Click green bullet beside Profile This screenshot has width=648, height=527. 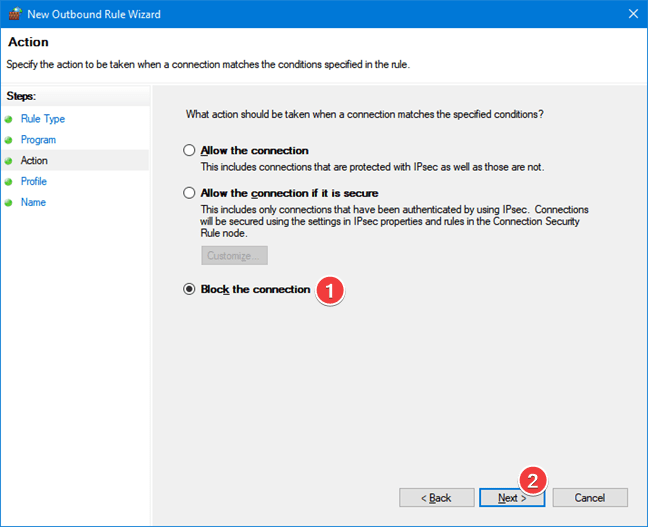[x=8, y=182]
